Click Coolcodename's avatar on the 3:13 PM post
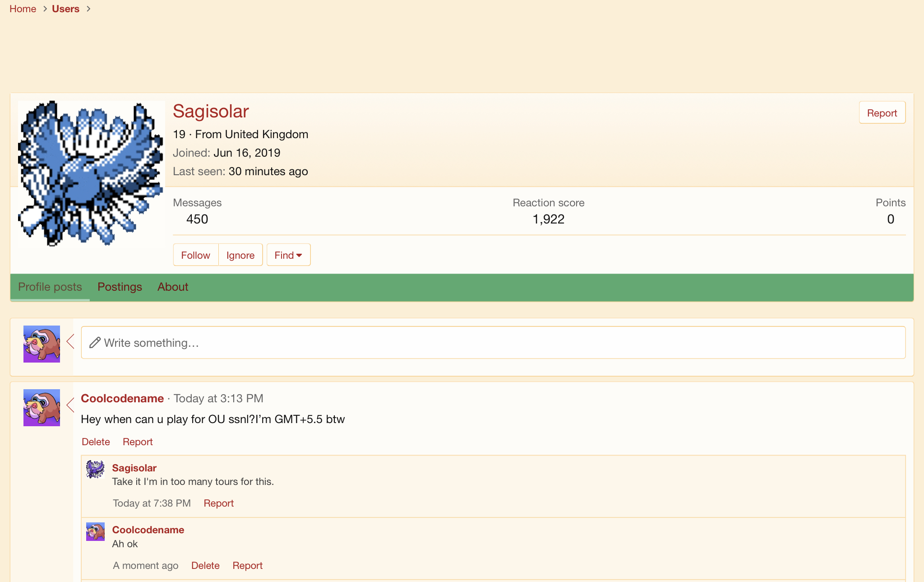 [42, 408]
